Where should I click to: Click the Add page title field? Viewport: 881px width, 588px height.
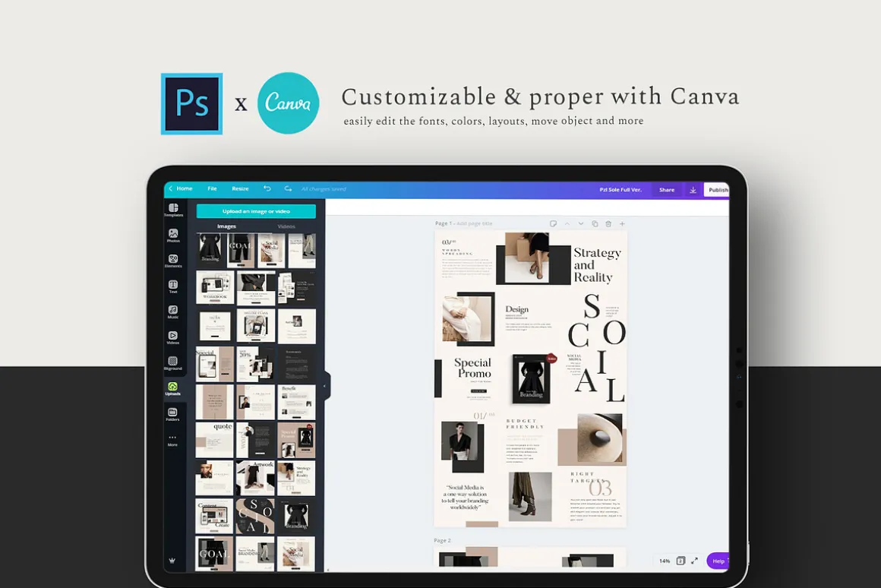[474, 224]
